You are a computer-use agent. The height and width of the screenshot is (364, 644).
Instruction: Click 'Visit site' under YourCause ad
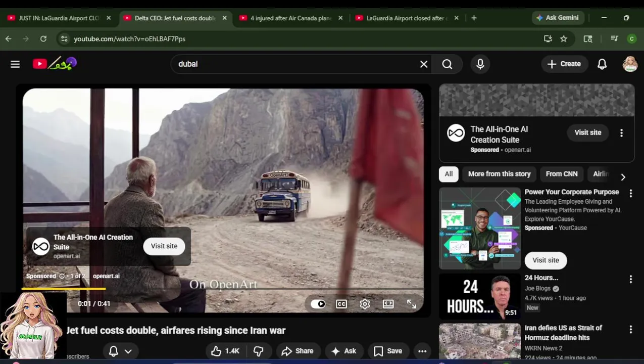pos(546,260)
